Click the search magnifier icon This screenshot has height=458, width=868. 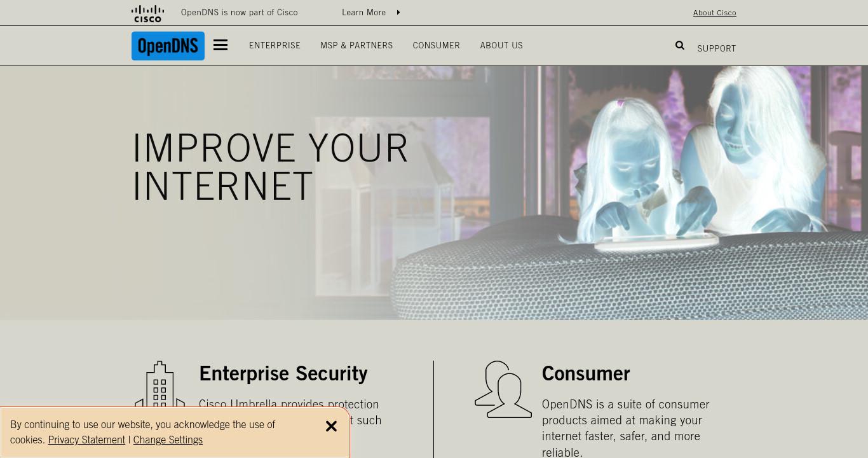[x=680, y=45]
